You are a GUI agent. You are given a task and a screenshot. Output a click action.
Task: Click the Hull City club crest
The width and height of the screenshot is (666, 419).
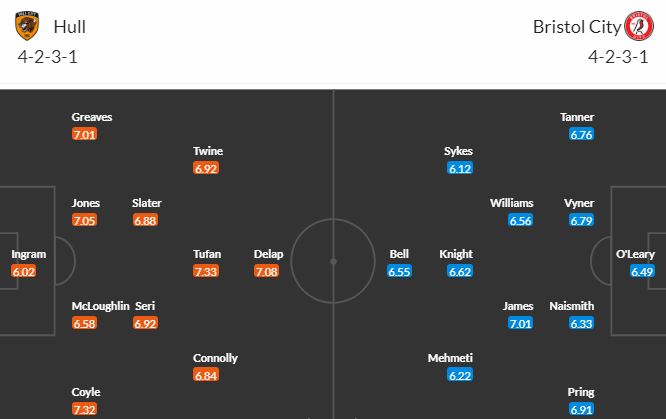click(27, 26)
